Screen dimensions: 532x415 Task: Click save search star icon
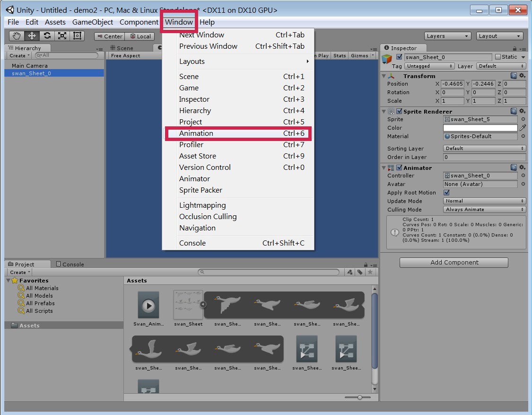[x=370, y=272]
